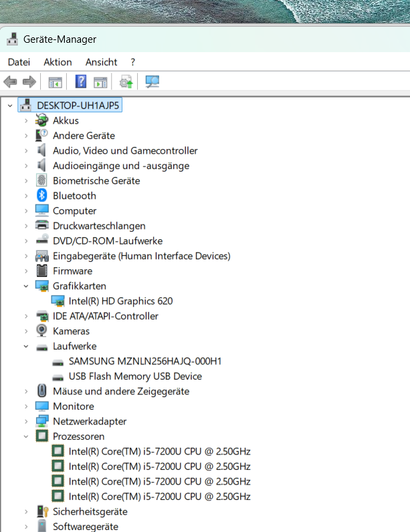Open the ? help menu
410x532 pixels.
[x=132, y=62]
